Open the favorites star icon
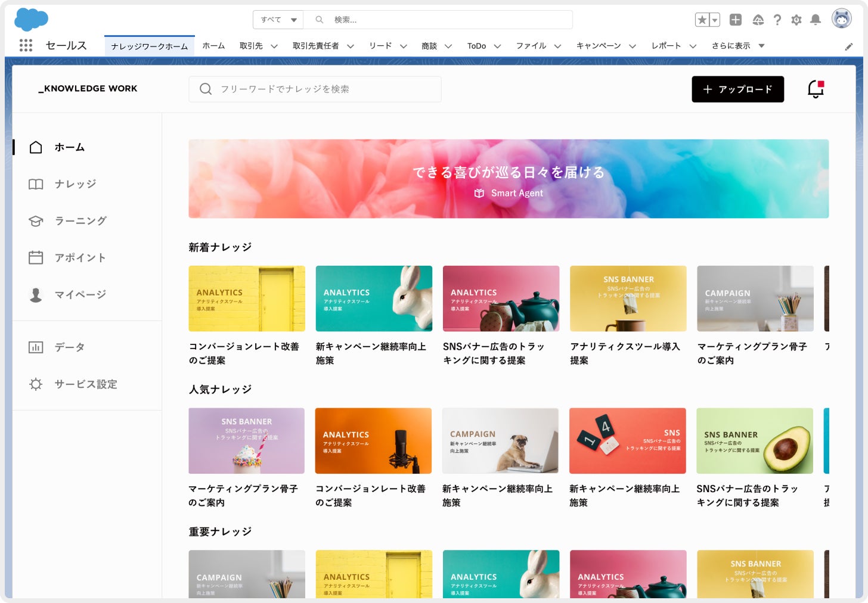868x603 pixels. [x=702, y=20]
